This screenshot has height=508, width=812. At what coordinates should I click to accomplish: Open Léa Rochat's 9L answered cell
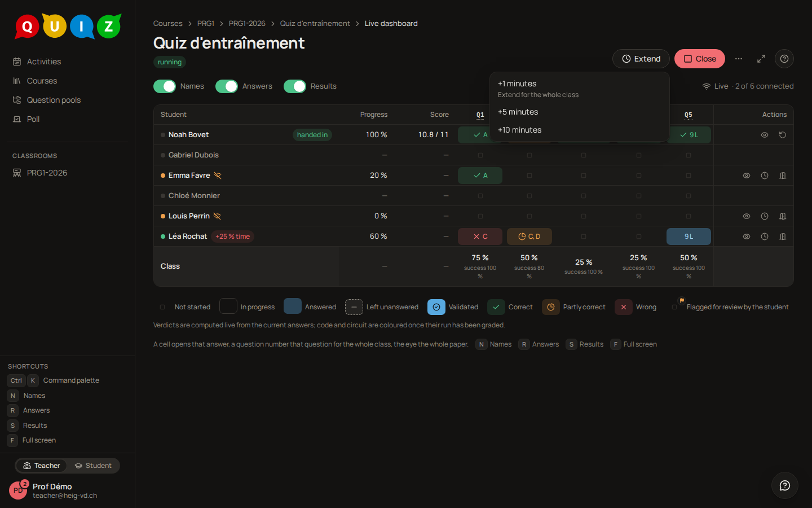[x=689, y=237]
